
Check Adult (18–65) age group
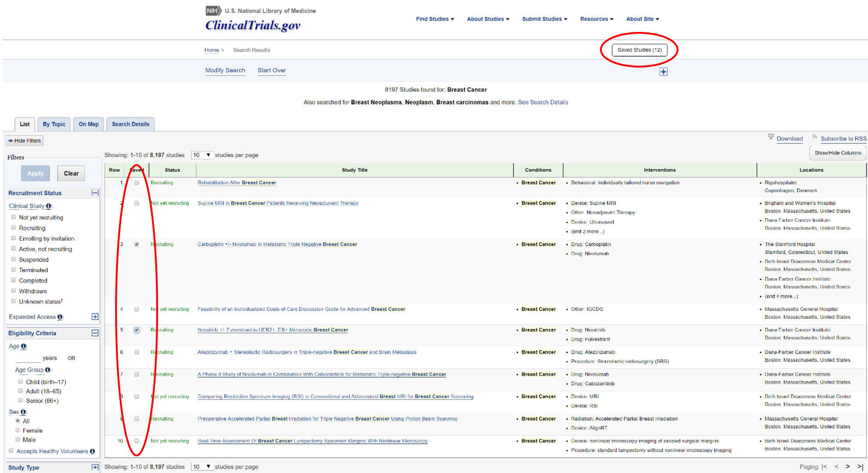20,391
